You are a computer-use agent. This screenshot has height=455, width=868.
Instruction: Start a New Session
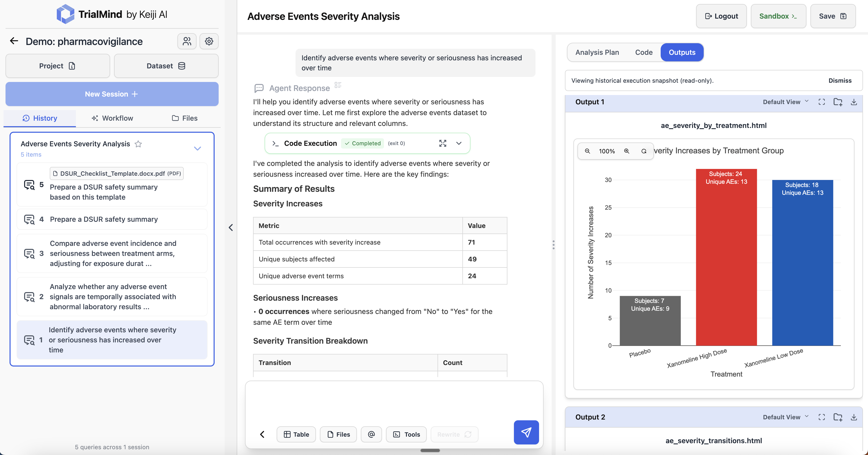111,94
